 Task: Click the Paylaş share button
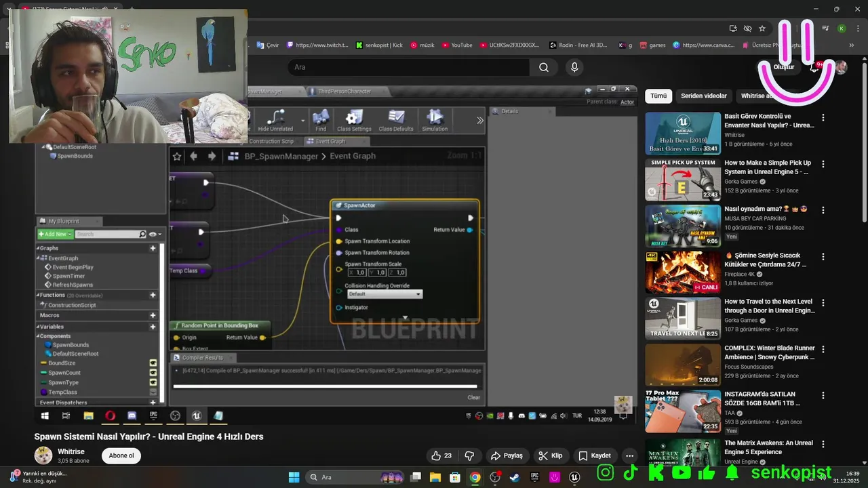507,455
